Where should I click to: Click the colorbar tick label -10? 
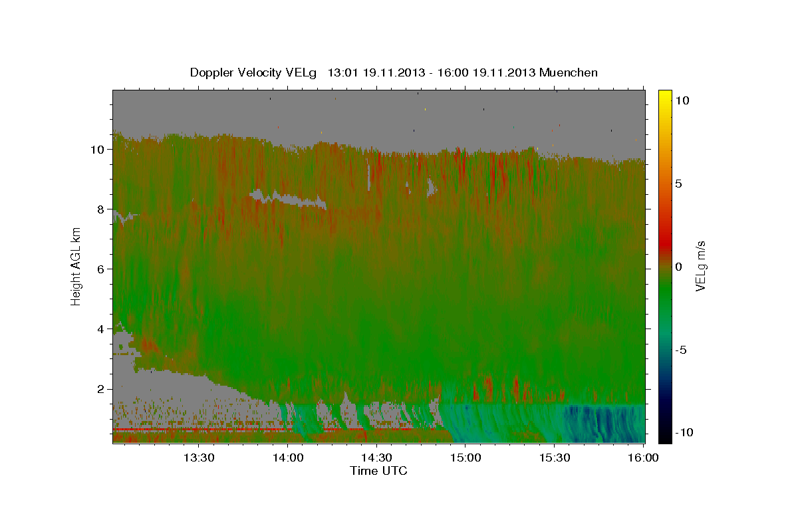(x=685, y=433)
